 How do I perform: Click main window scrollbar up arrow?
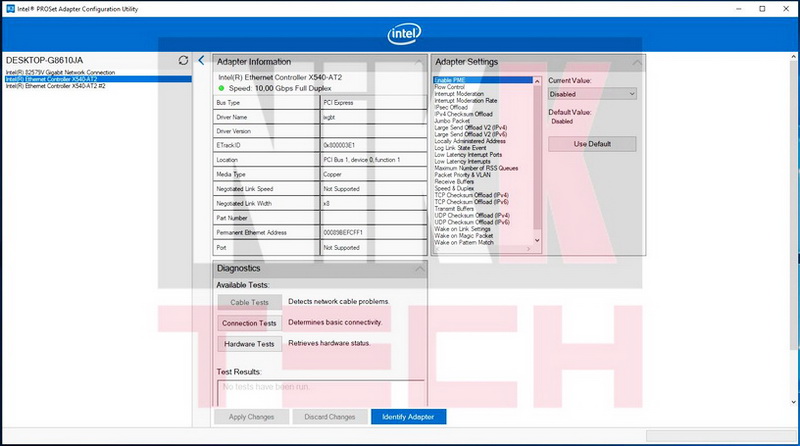click(x=794, y=57)
